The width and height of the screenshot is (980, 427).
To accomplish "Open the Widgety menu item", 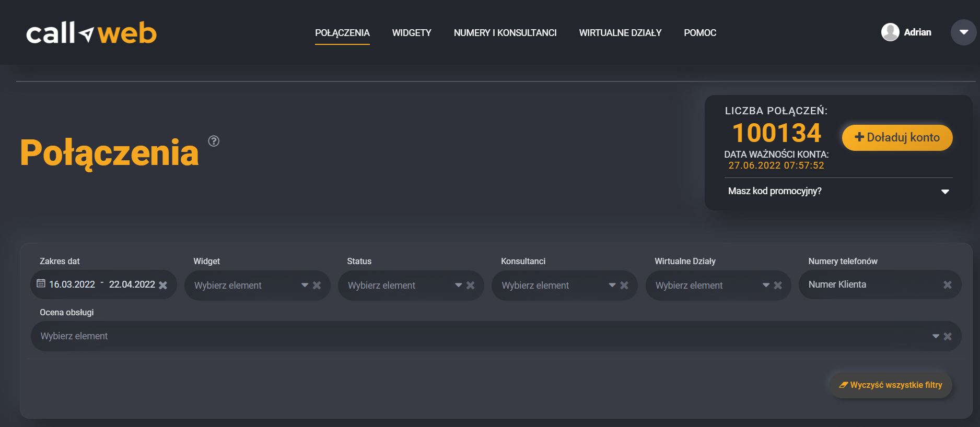I will tap(412, 33).
